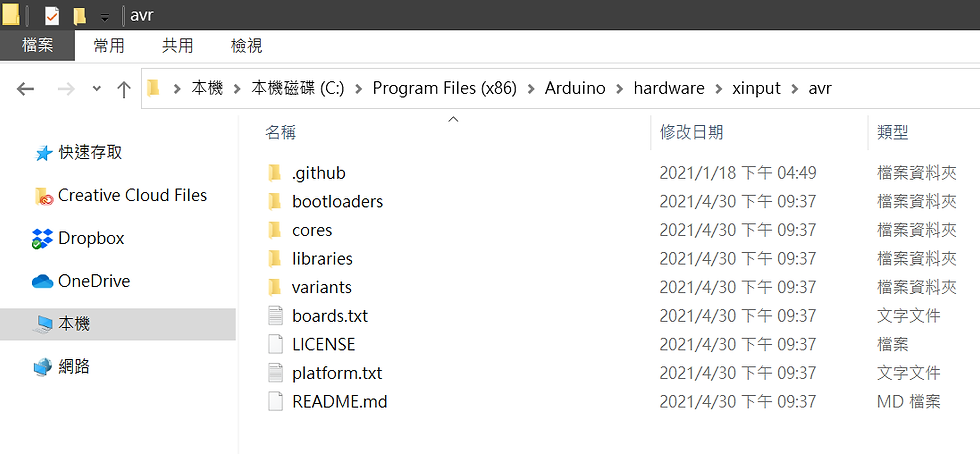Click avr in the address breadcrumb
Viewport: 980px width, 454px height.
pyautogui.click(x=820, y=88)
